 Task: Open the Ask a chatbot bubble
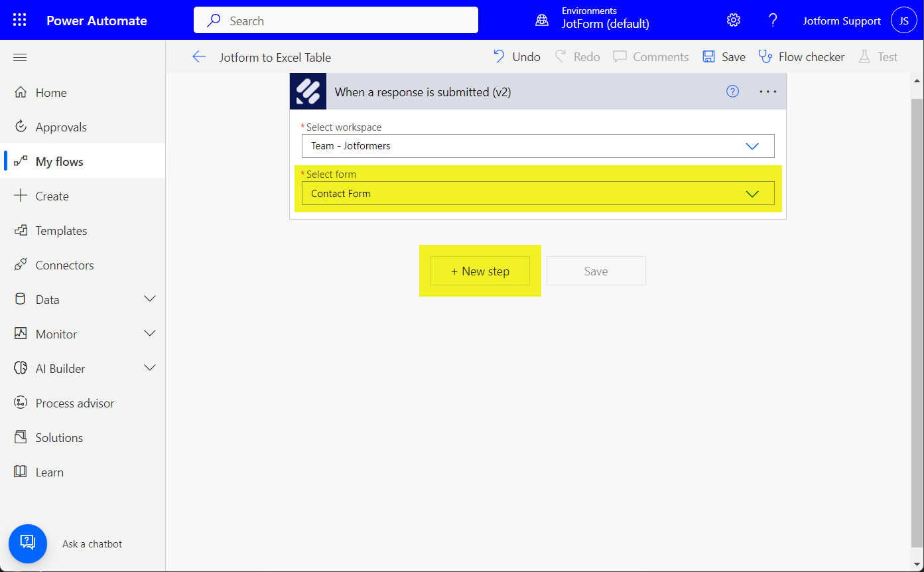click(x=28, y=543)
